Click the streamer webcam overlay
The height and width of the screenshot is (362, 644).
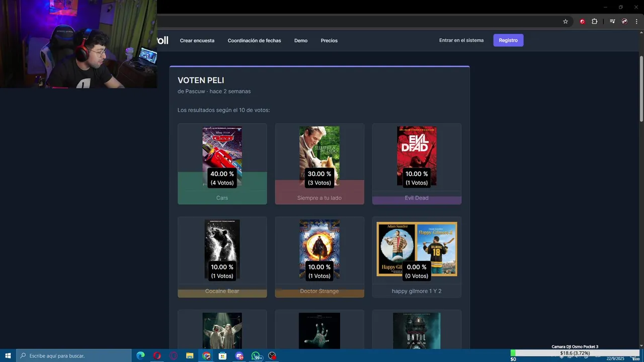click(78, 44)
